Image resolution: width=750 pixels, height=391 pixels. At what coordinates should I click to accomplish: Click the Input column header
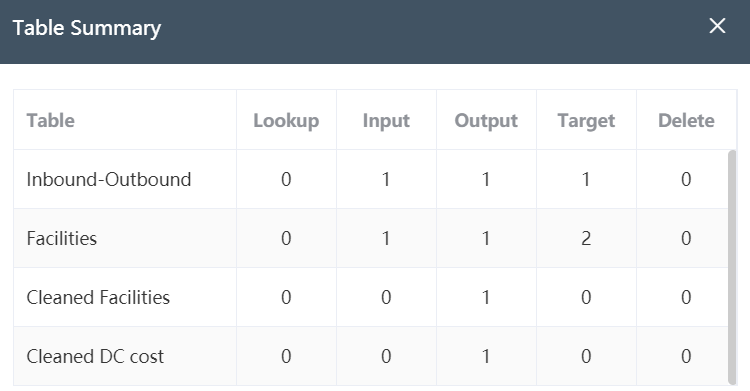(386, 121)
